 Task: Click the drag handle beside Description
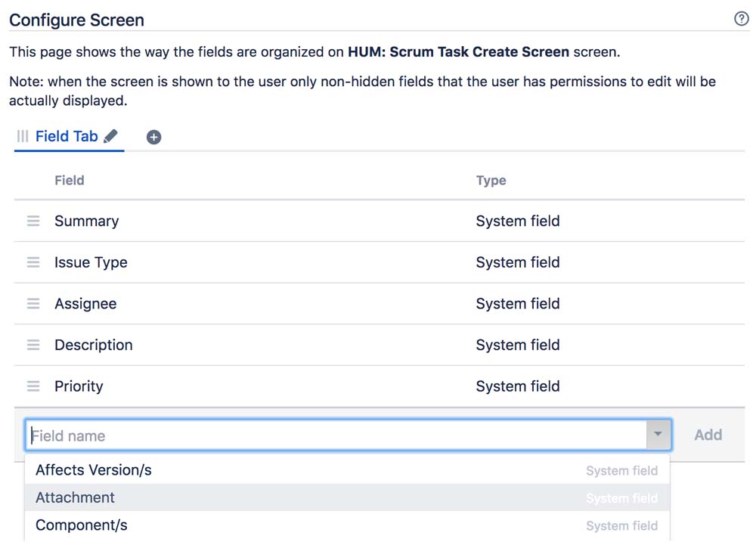tap(33, 345)
